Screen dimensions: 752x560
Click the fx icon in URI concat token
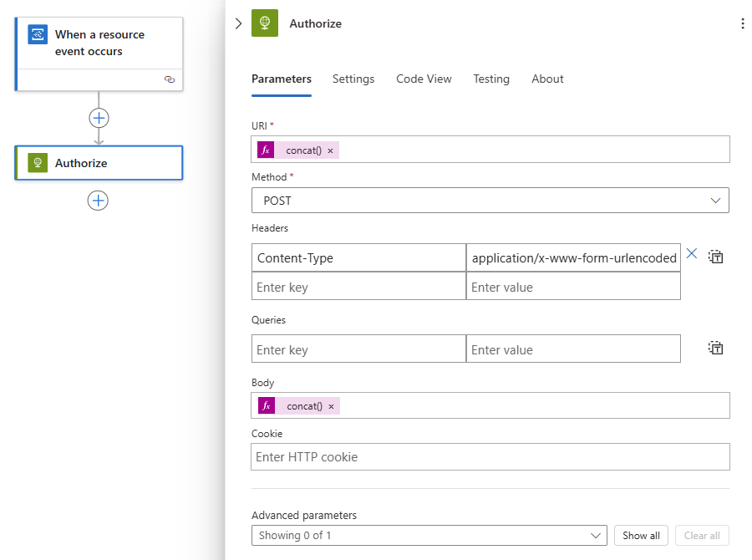(x=266, y=150)
